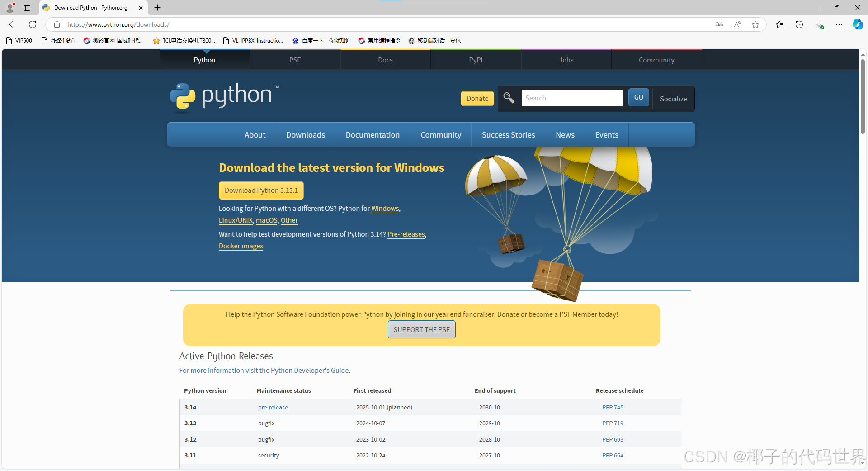This screenshot has height=471, width=868.
Task: Open a new tab with plus icon
Action: pos(157,8)
